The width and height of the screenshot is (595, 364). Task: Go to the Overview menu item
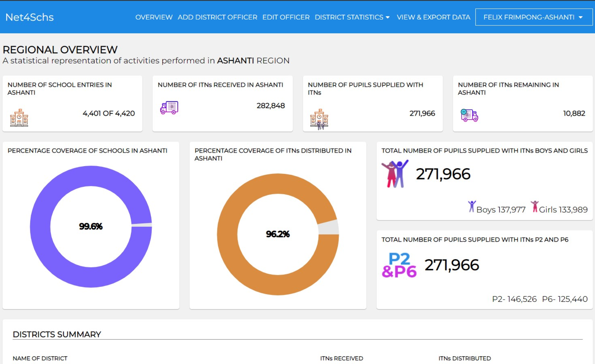(154, 17)
